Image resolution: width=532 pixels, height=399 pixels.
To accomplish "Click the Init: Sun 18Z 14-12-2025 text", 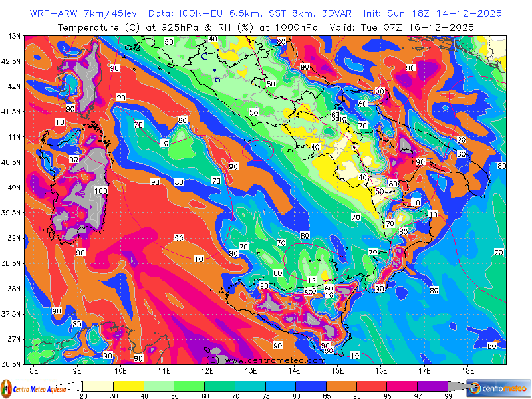I will click(x=432, y=13).
